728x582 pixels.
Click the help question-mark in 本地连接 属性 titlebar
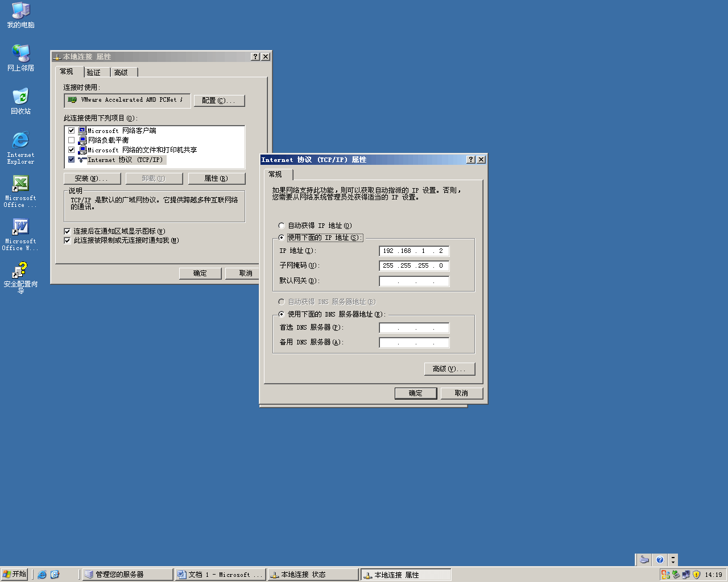(x=255, y=57)
